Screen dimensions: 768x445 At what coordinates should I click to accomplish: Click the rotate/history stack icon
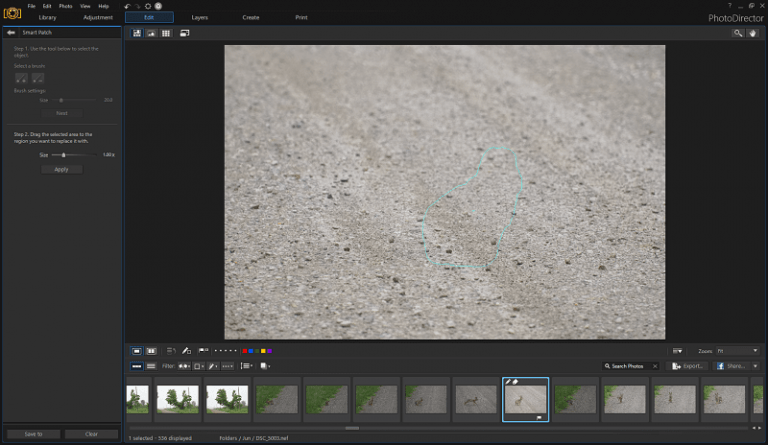click(x=171, y=351)
